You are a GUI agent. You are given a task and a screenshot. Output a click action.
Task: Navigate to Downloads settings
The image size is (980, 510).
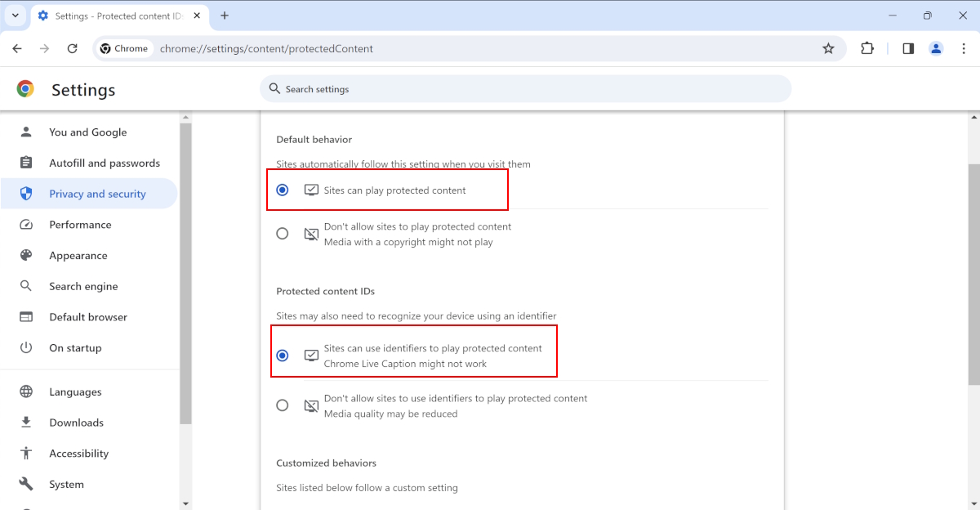(x=76, y=423)
